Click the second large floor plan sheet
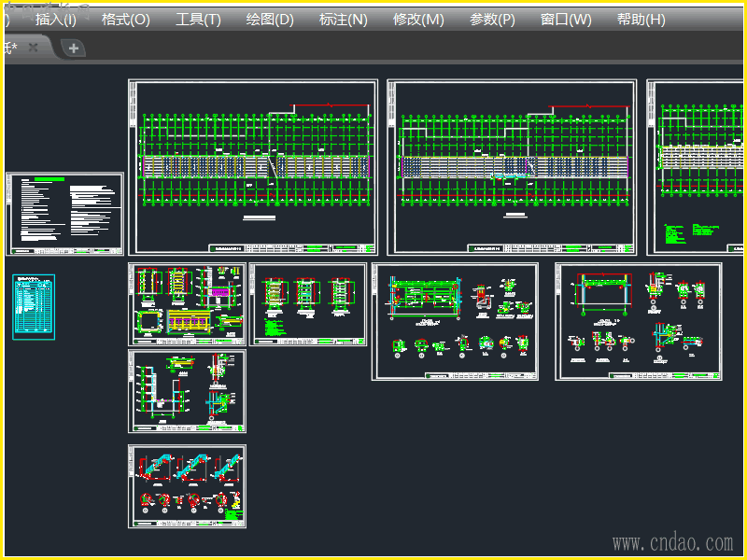Image resolution: width=747 pixels, height=560 pixels. tap(512, 167)
